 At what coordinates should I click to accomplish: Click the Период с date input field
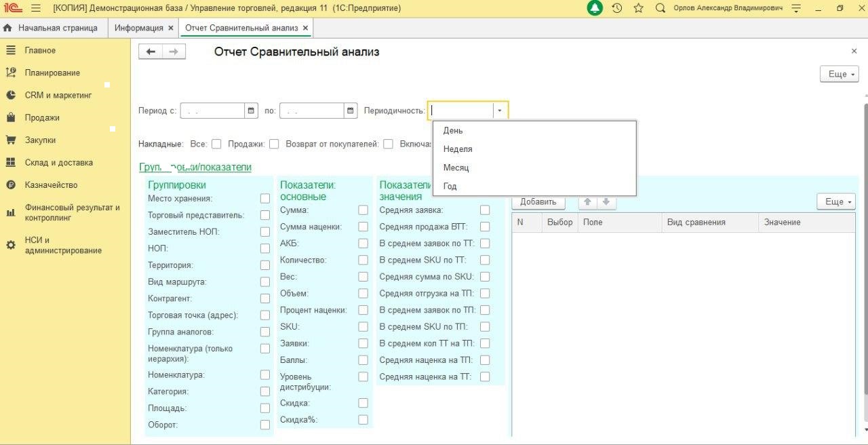212,111
